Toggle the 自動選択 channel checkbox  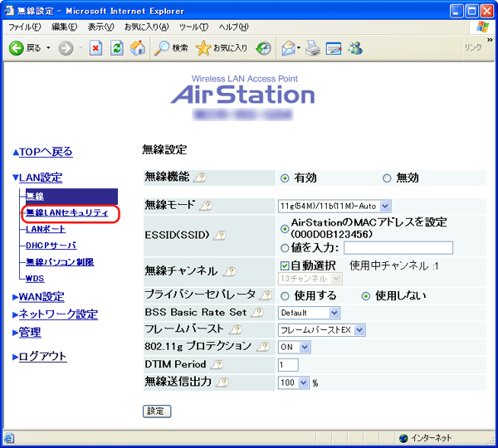click(x=285, y=265)
